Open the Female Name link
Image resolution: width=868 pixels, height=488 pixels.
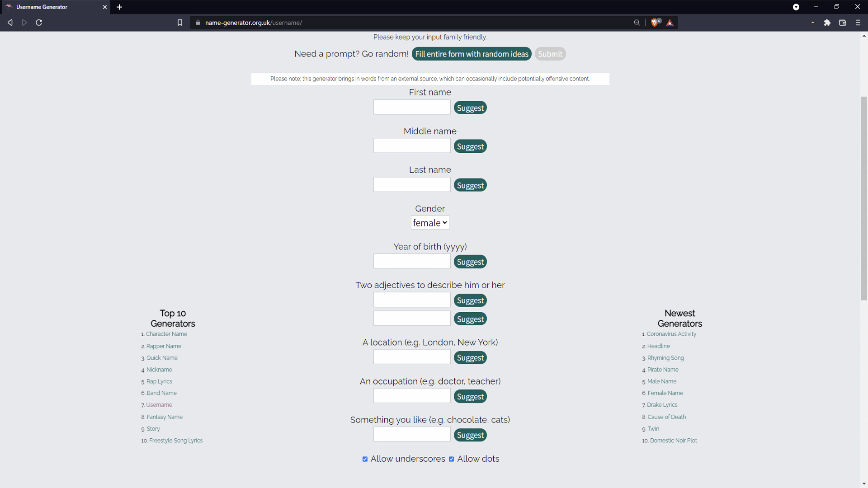click(x=665, y=393)
